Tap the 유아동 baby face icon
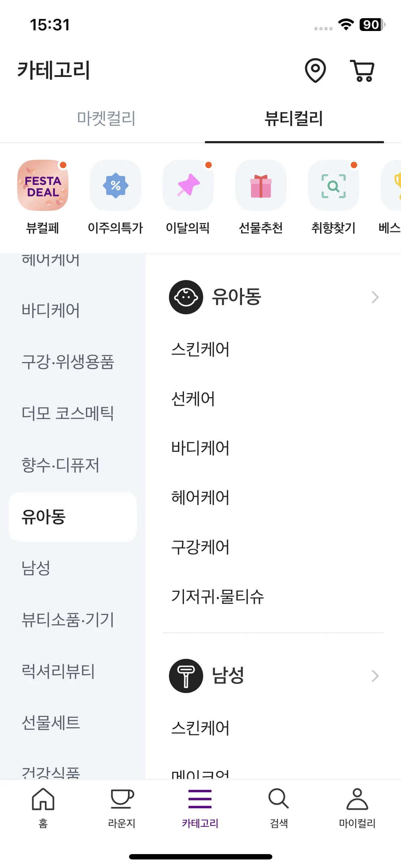The height and width of the screenshot is (868, 401). (186, 297)
